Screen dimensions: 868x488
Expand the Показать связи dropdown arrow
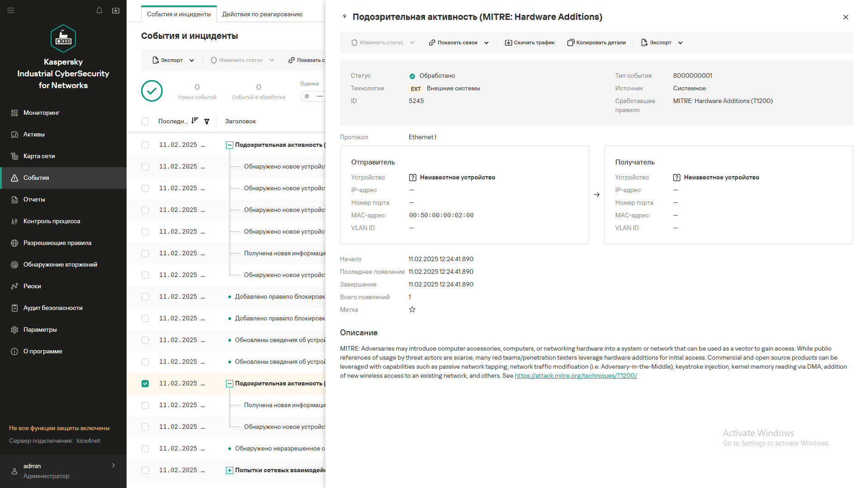pos(486,43)
